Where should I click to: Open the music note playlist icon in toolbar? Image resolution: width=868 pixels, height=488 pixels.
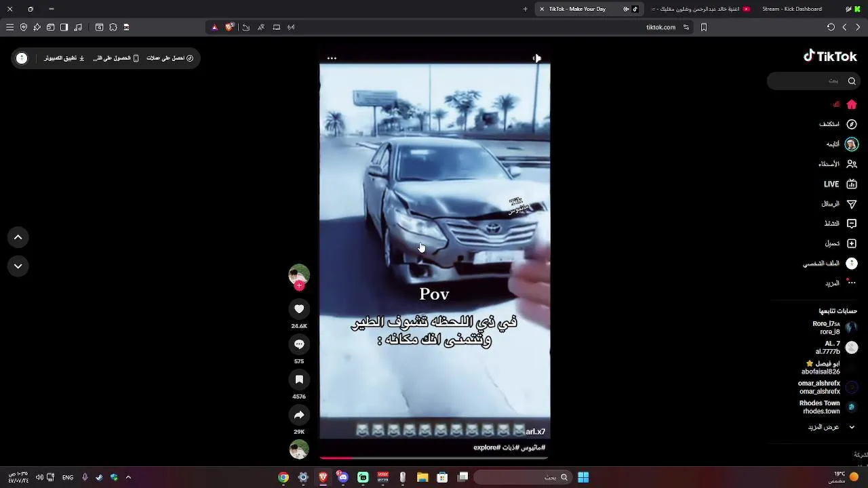78,27
